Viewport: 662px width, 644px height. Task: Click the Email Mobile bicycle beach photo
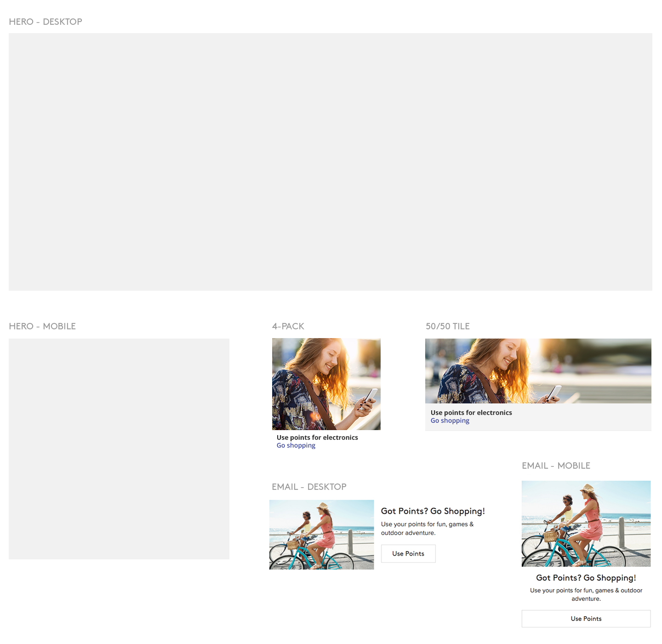coord(586,523)
